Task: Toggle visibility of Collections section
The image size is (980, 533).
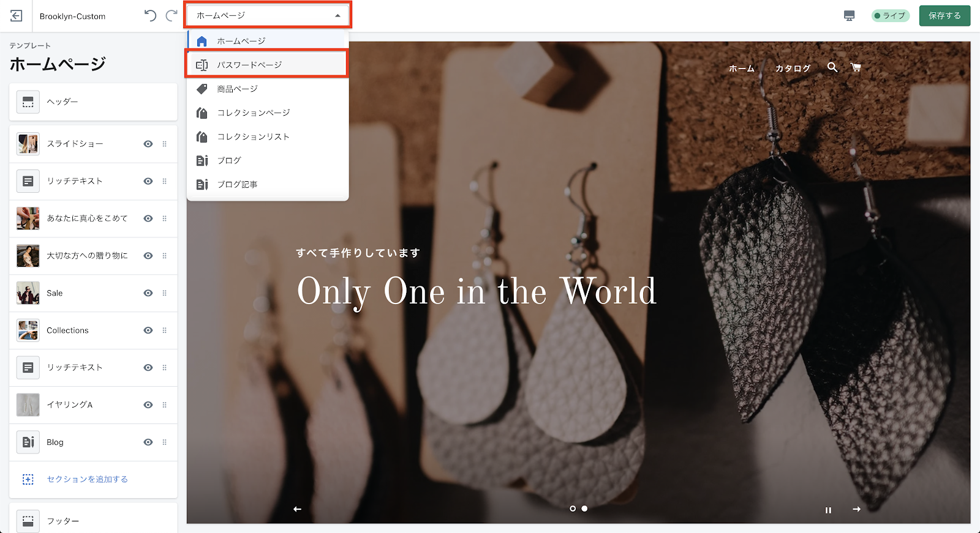Action: 148,330
